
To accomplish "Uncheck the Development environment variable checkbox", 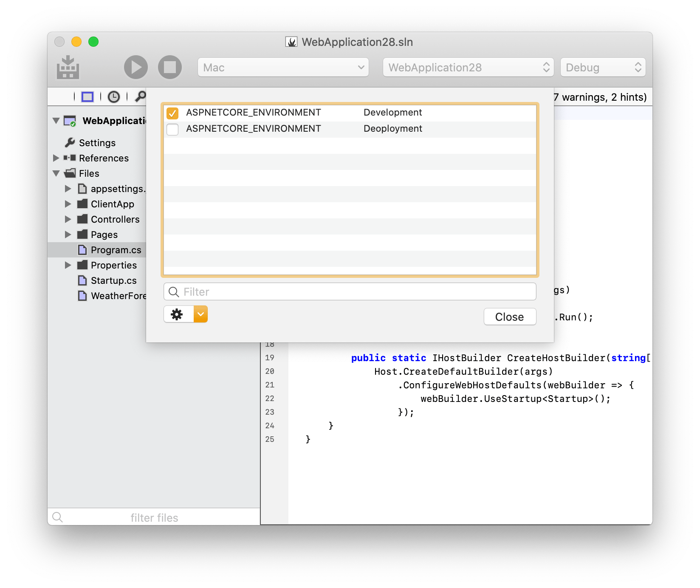I will 172,113.
